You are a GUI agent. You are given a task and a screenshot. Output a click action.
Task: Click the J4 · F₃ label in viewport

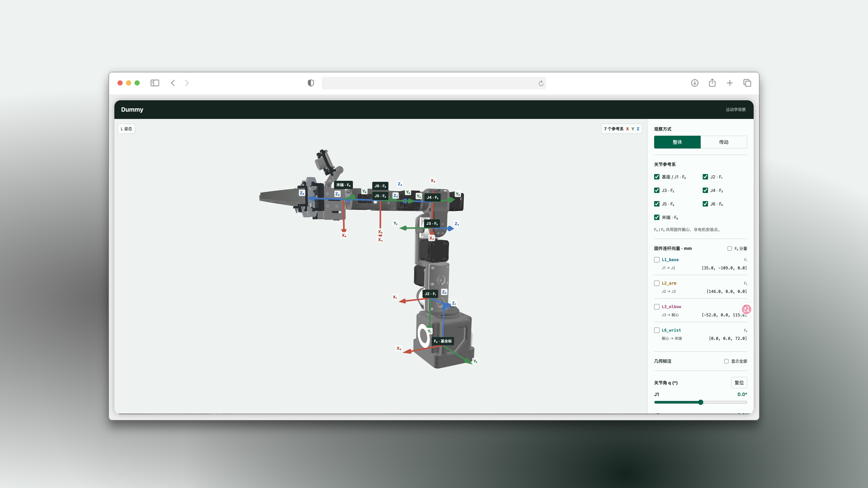[x=432, y=197]
